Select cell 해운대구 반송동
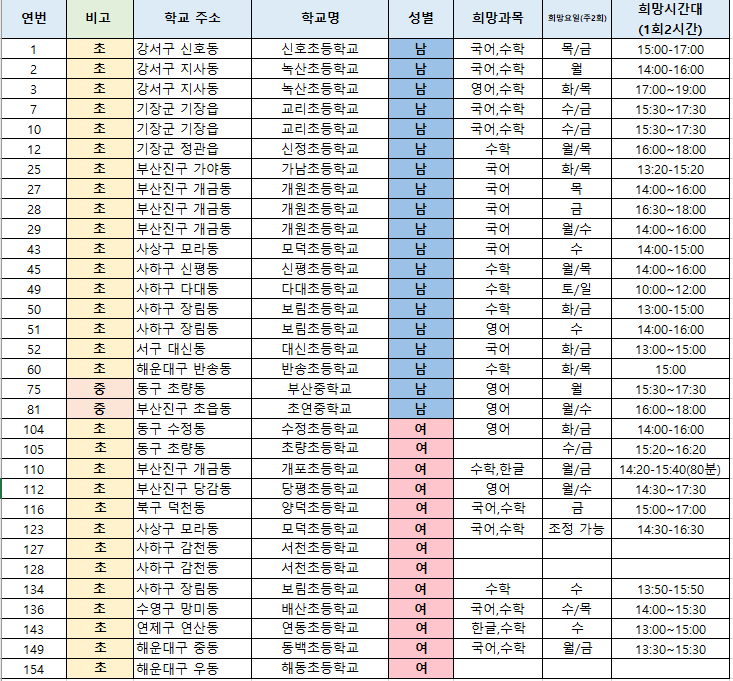The height and width of the screenshot is (681, 733). click(192, 369)
